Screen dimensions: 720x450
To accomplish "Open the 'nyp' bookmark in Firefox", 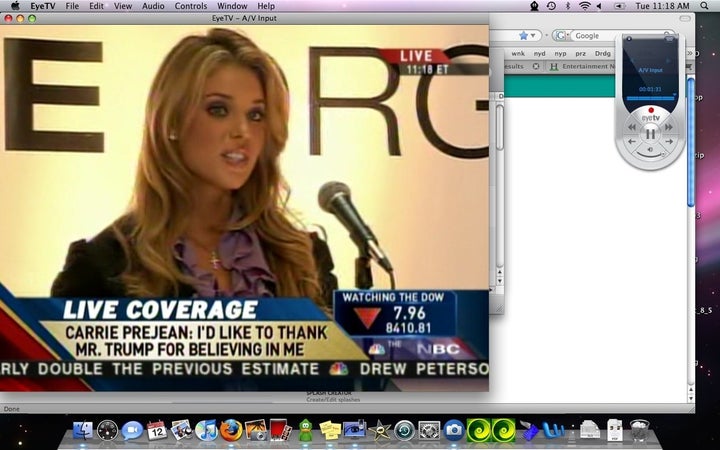I will pos(560,53).
